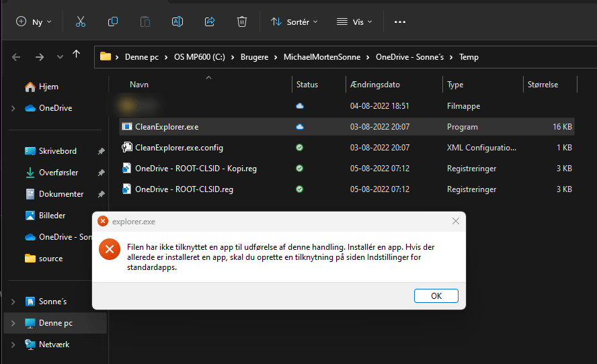Viewport: 597px width, 364px height.
Task: Click the Paste clipboard icon
Action: click(145, 21)
